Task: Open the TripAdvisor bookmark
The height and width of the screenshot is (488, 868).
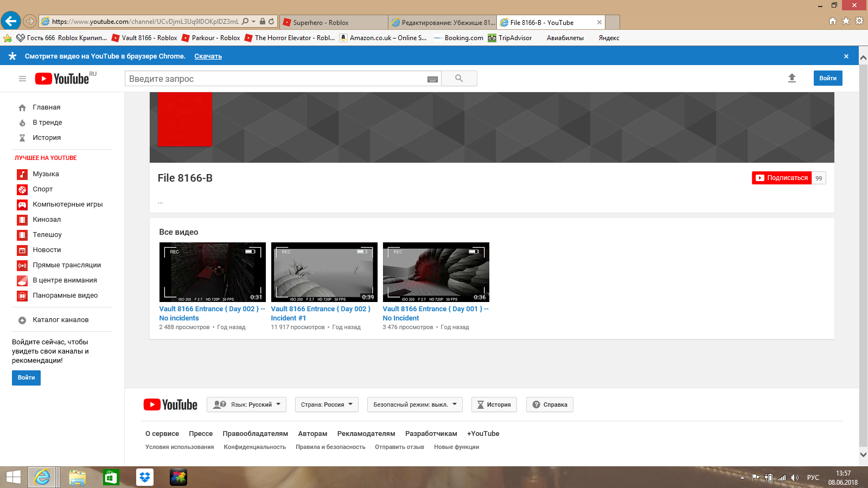Action: click(x=509, y=38)
